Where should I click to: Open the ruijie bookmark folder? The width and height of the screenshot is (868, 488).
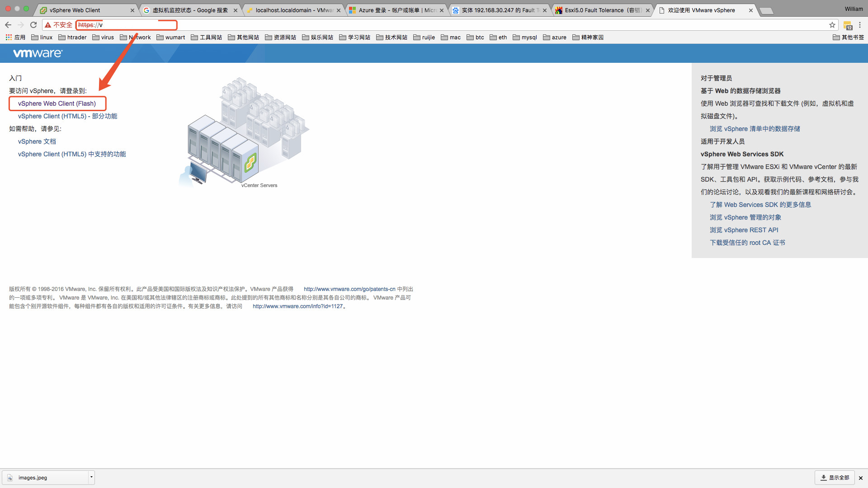click(x=424, y=38)
